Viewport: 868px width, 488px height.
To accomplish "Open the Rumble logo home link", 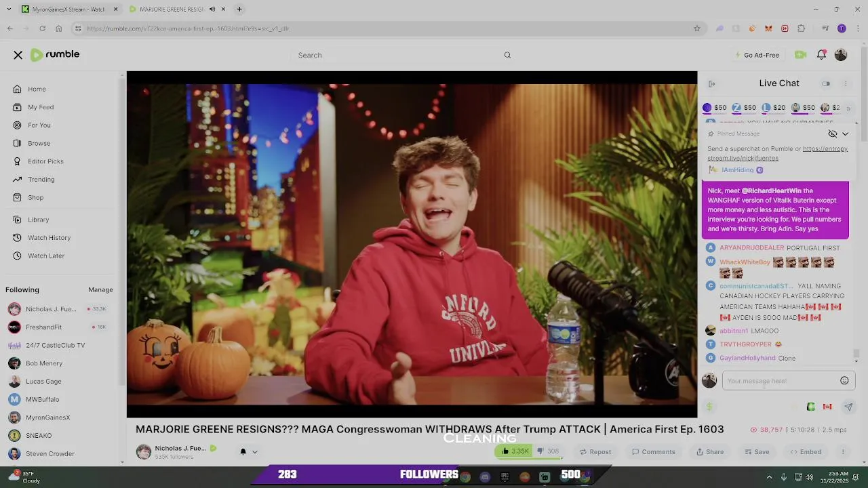I will 55,54.
